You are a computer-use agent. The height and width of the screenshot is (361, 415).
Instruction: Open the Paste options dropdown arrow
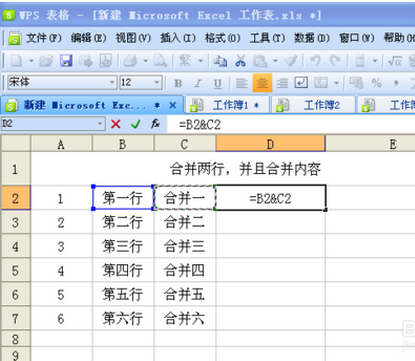pos(275,61)
